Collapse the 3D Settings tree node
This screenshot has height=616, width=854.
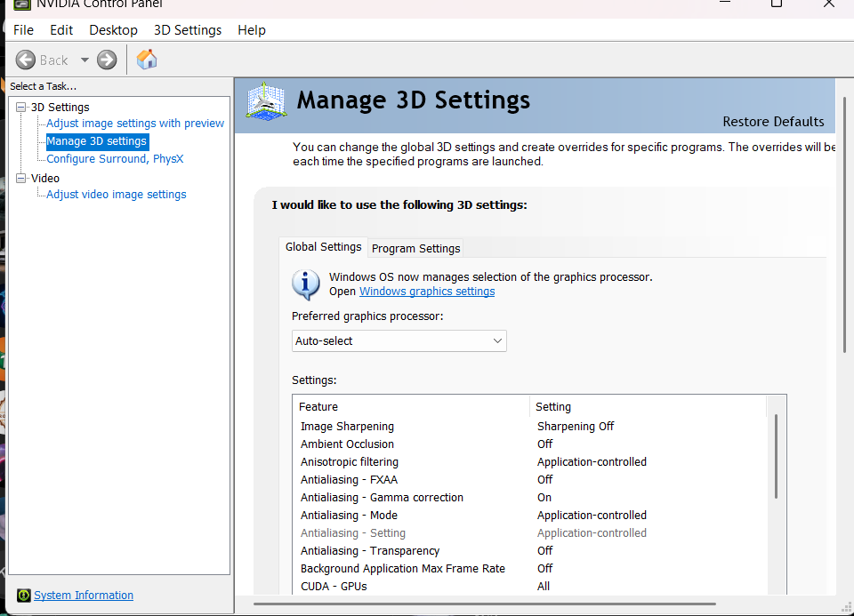tap(21, 108)
